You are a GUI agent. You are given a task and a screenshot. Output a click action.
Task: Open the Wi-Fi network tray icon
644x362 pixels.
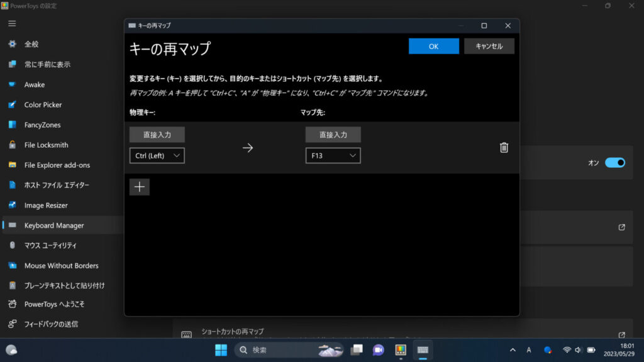click(567, 350)
